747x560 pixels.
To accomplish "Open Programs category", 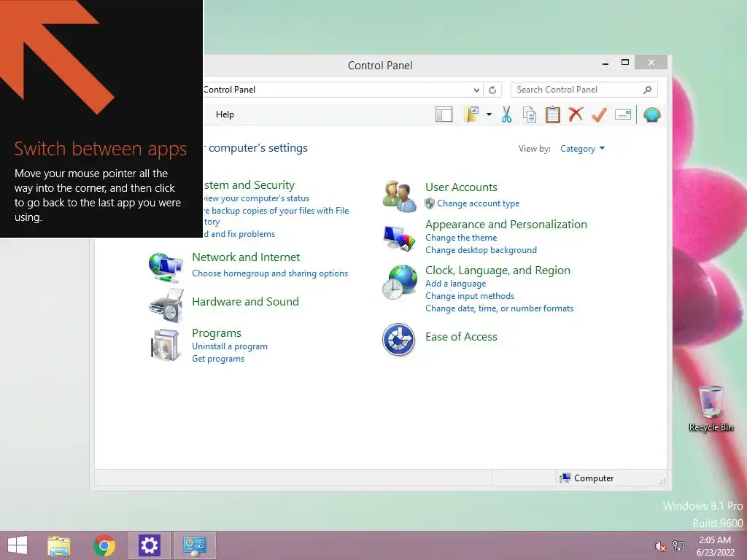I will (217, 332).
